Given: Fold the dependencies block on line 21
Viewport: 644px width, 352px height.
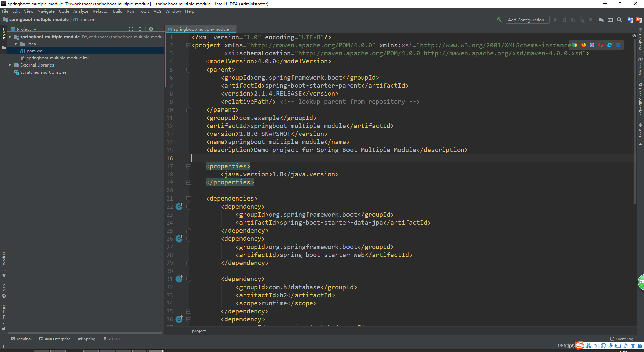Looking at the screenshot, I should 189,199.
